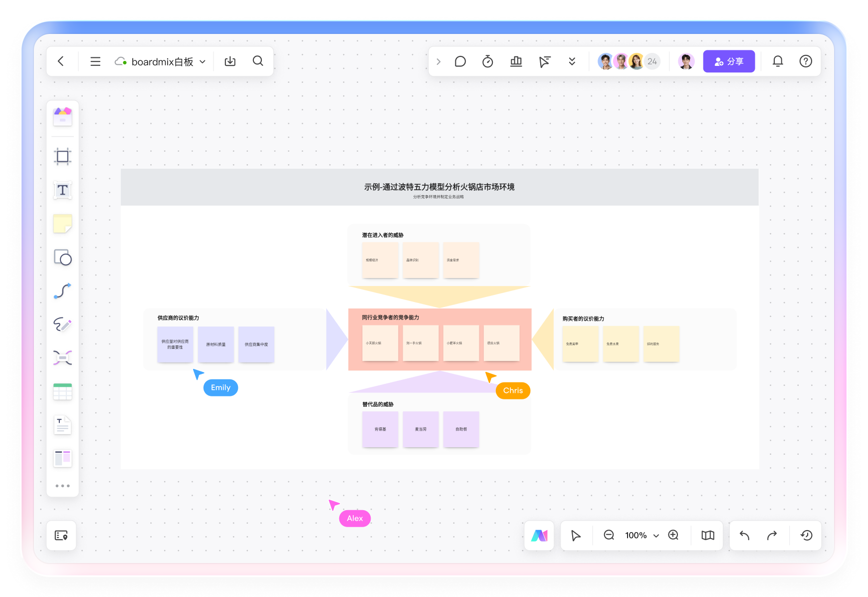The width and height of the screenshot is (868, 597).
Task: Select the Frame tool in left sidebar
Action: pyautogui.click(x=62, y=157)
